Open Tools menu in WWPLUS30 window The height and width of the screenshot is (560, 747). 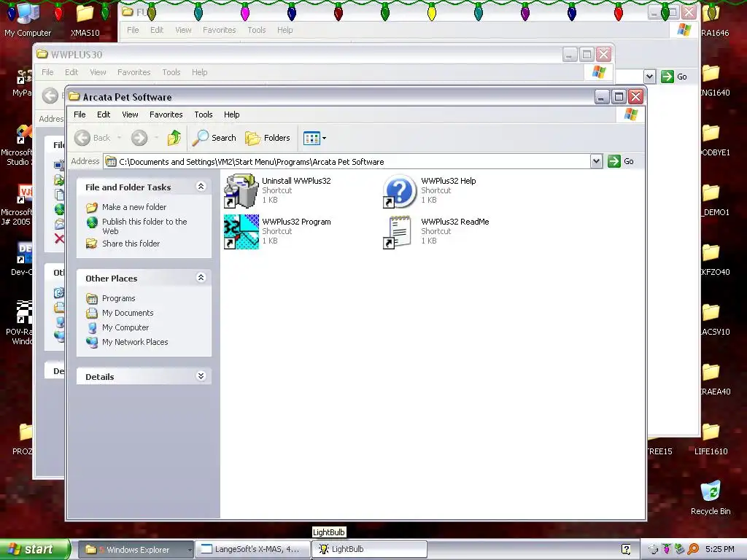[x=171, y=72]
